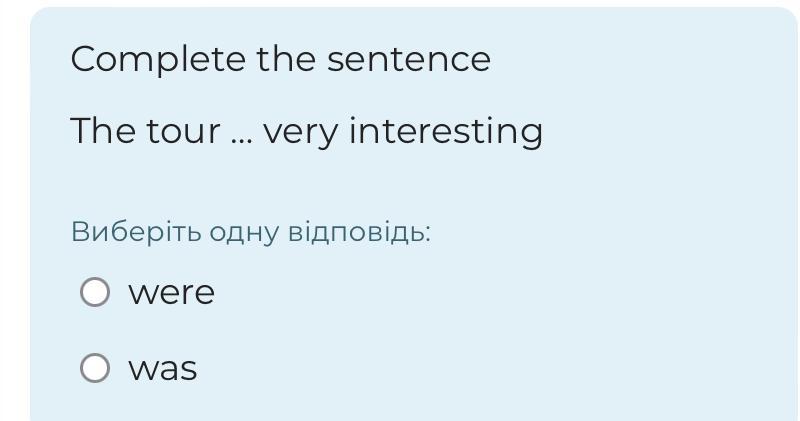Image resolution: width=800 pixels, height=421 pixels.
Task: Click the word "very" in the sentence
Action: click(x=301, y=132)
